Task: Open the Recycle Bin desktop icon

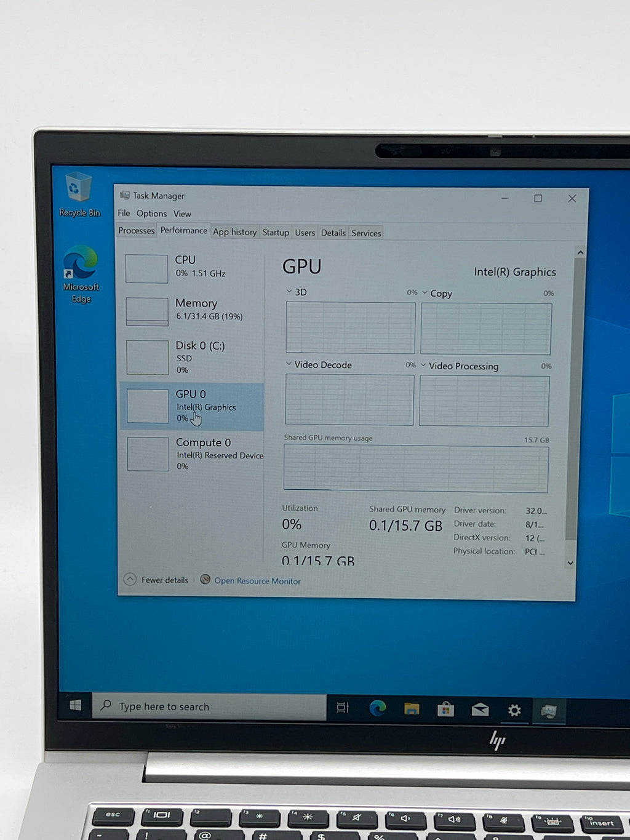Action: tap(79, 194)
